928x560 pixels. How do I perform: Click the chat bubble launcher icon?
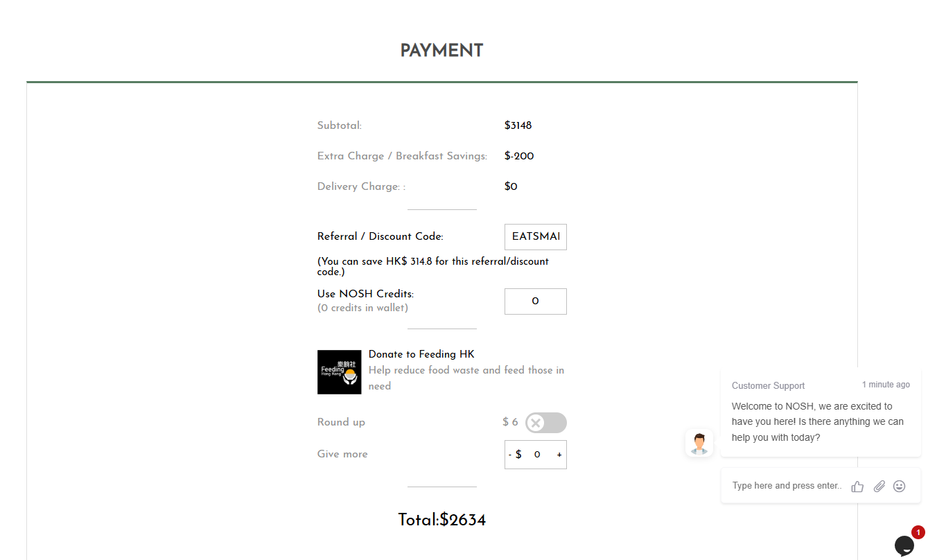904,545
